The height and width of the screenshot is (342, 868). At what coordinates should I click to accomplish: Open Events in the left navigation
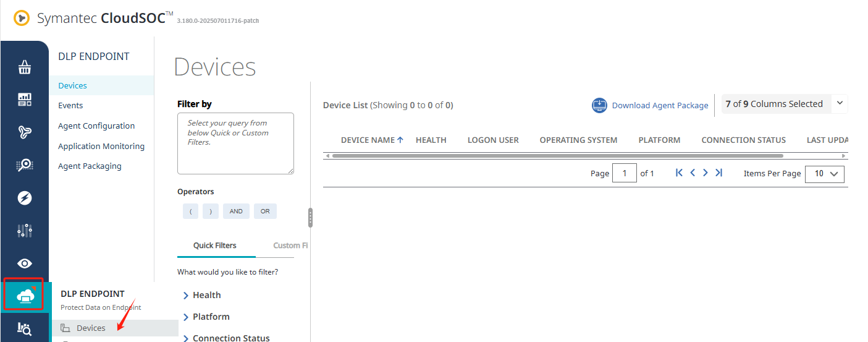70,105
